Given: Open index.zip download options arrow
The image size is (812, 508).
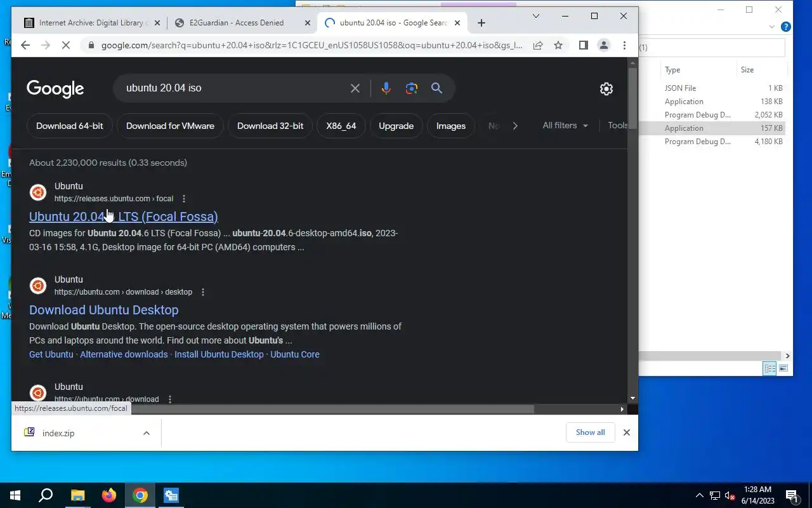Looking at the screenshot, I should point(147,433).
